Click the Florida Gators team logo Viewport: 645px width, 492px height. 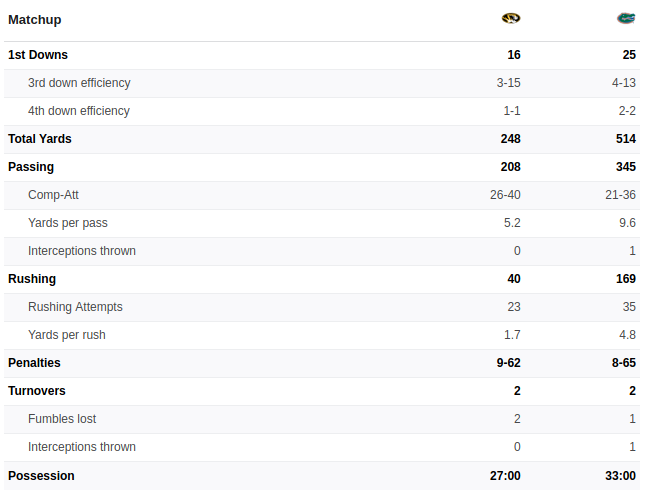click(x=626, y=19)
